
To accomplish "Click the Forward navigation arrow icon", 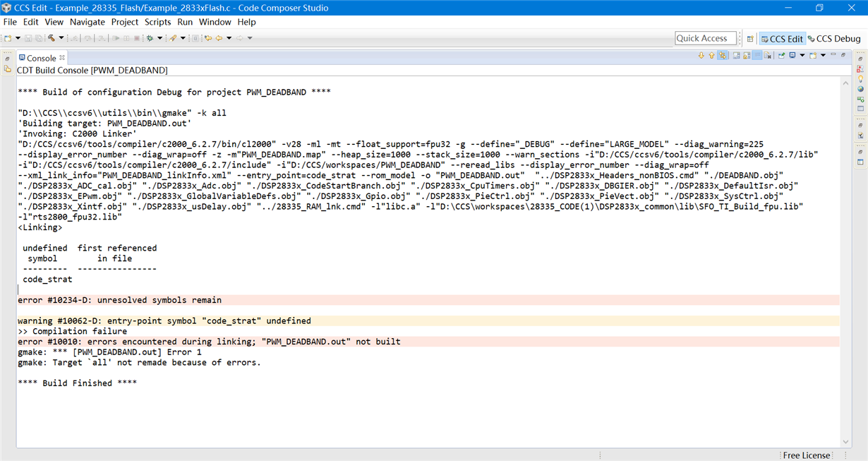I will point(239,38).
